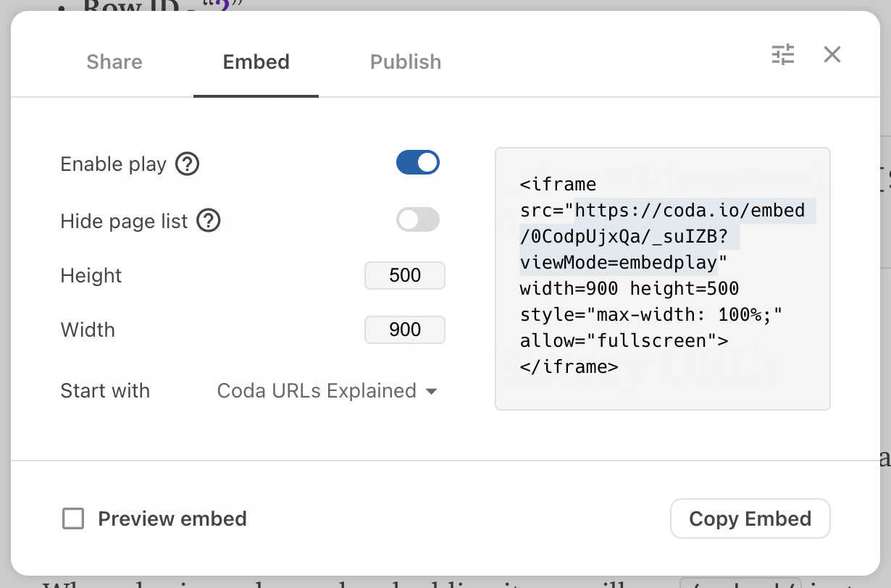Image resolution: width=891 pixels, height=588 pixels.
Task: Open the sharing settings sliders icon
Action: point(783,55)
